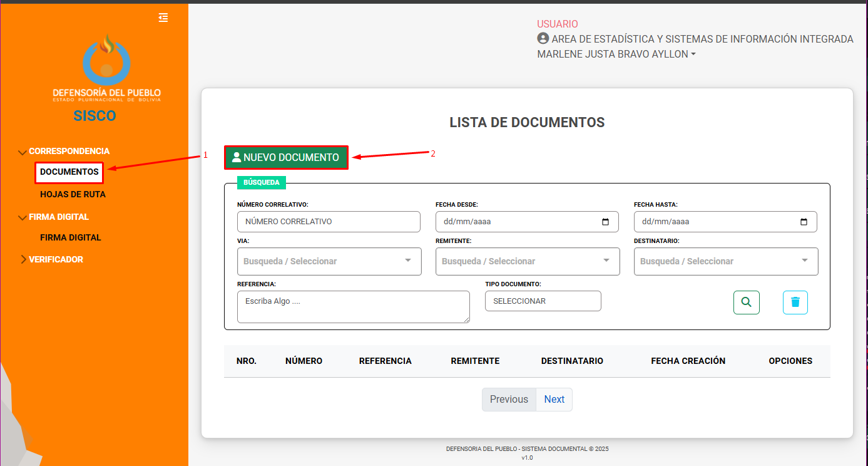
Task: Collapse the sidebar with the menu toggle icon
Action: [x=163, y=18]
